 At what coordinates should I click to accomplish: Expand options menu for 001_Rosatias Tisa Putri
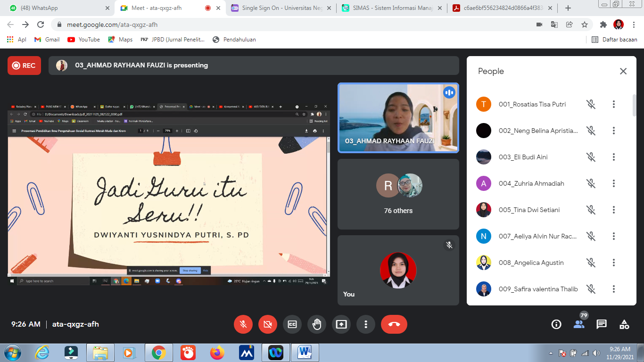(613, 104)
